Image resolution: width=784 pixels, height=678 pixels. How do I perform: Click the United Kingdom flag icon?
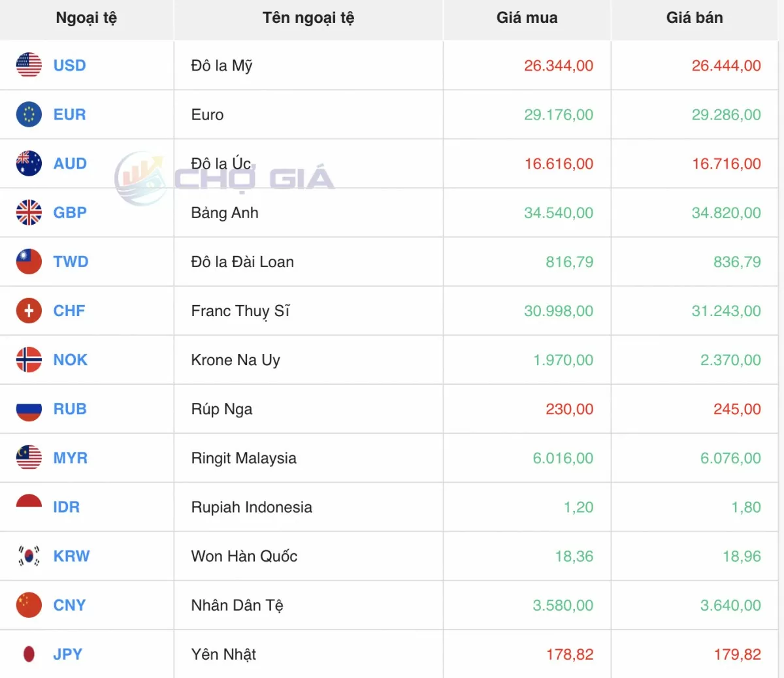click(29, 212)
